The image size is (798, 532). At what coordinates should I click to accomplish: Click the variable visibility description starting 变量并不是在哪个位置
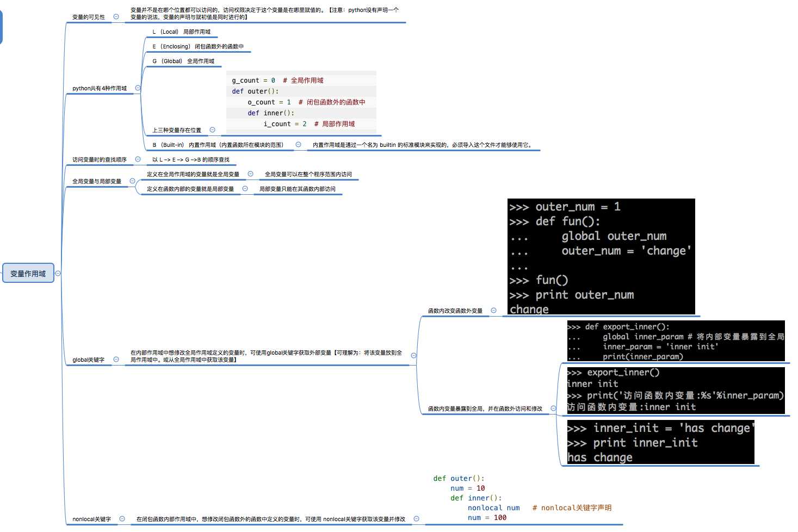pos(265,14)
